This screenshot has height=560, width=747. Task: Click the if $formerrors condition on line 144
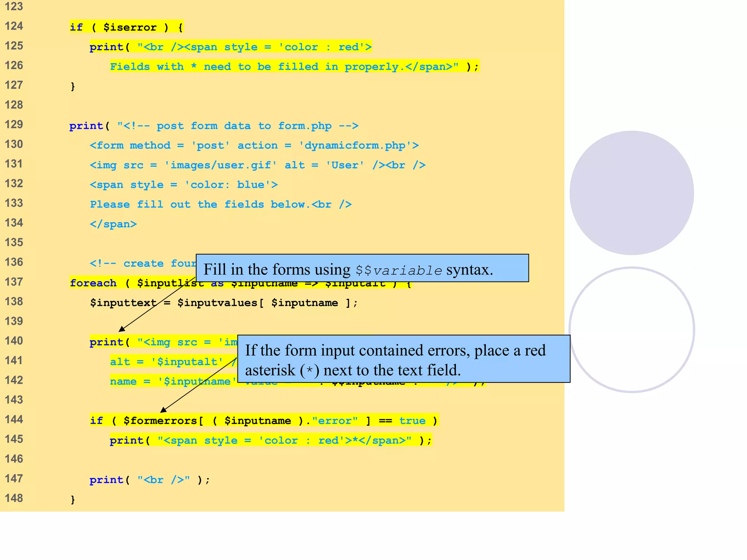pos(264,421)
